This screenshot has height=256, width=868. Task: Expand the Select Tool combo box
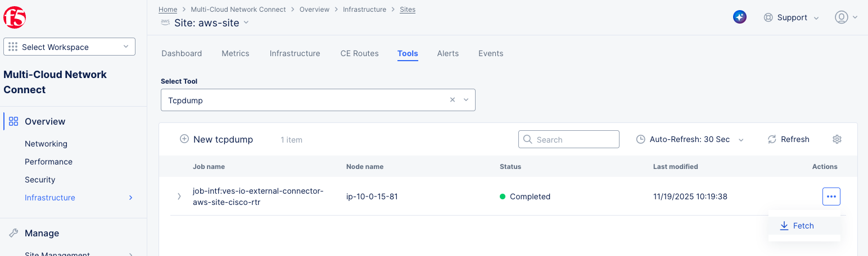click(465, 100)
